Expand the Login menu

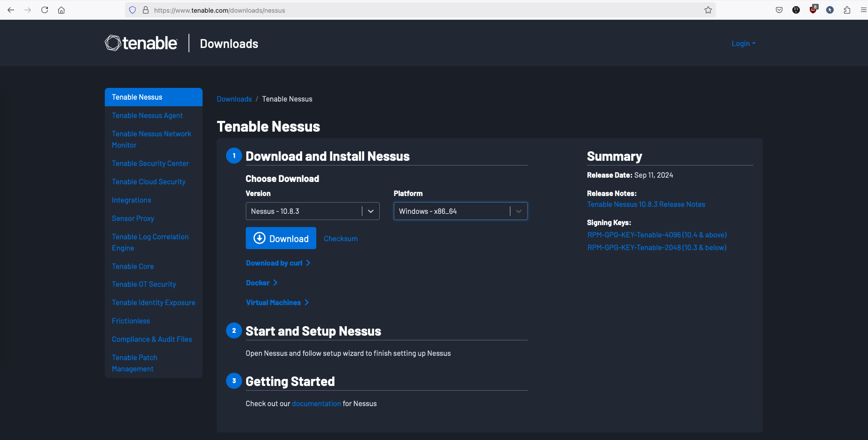pyautogui.click(x=743, y=43)
